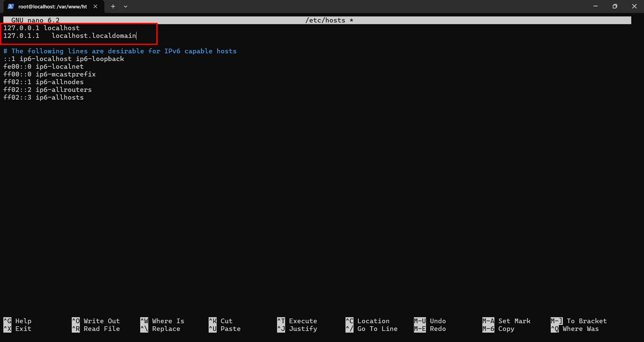Click the ^C Location shortcut
Viewport: 644px width, 342px height.
tap(368, 321)
